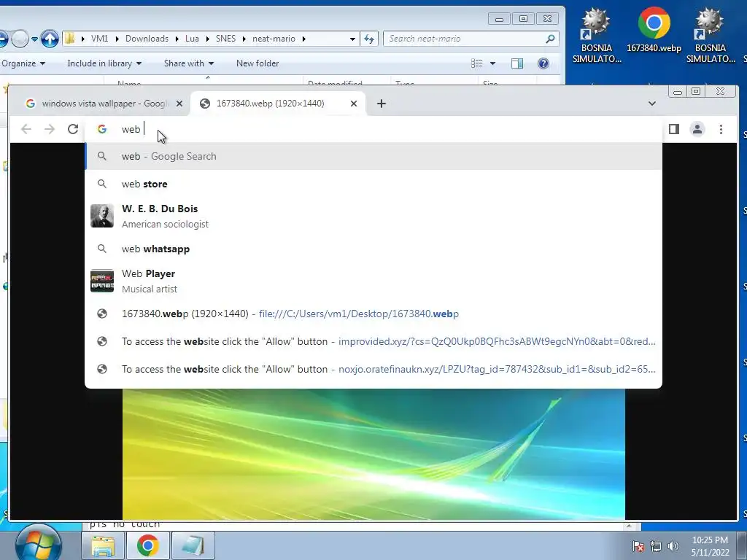The image size is (747, 560).
Task: Open the Chrome three-dot menu
Action: click(x=721, y=129)
